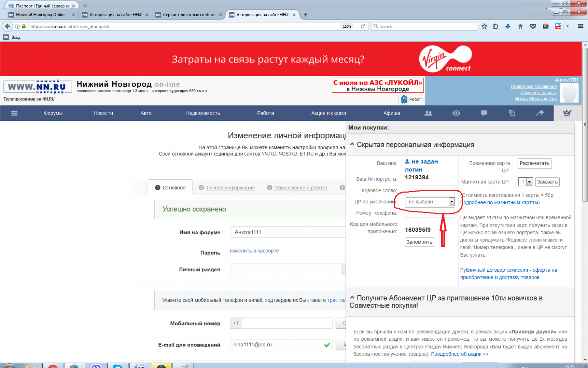Image resolution: width=588 pixels, height=368 pixels.
Task: Collapse 'Скрытая персональная информация' section
Action: click(x=352, y=144)
